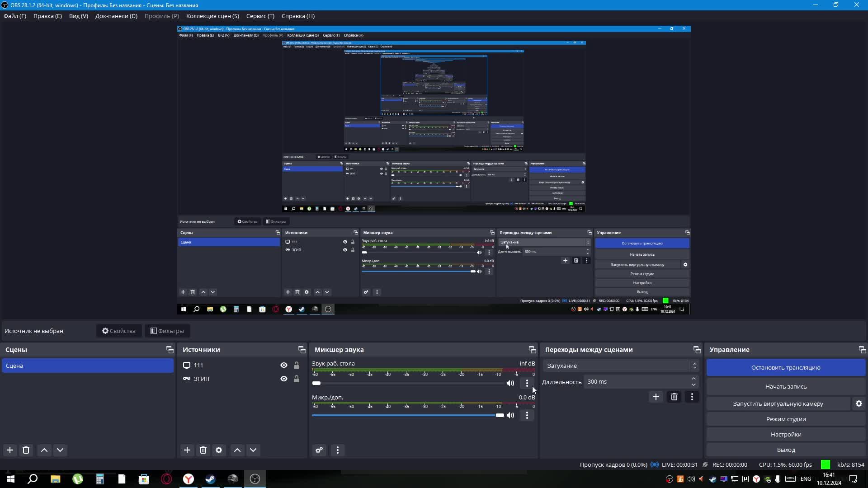Enable Режим студии
This screenshot has height=488, width=868.
click(786, 419)
